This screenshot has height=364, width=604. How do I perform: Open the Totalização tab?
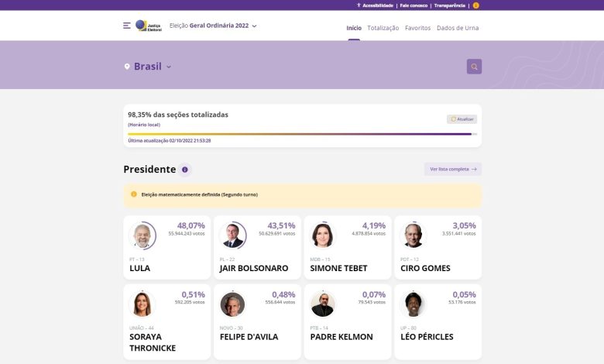383,28
